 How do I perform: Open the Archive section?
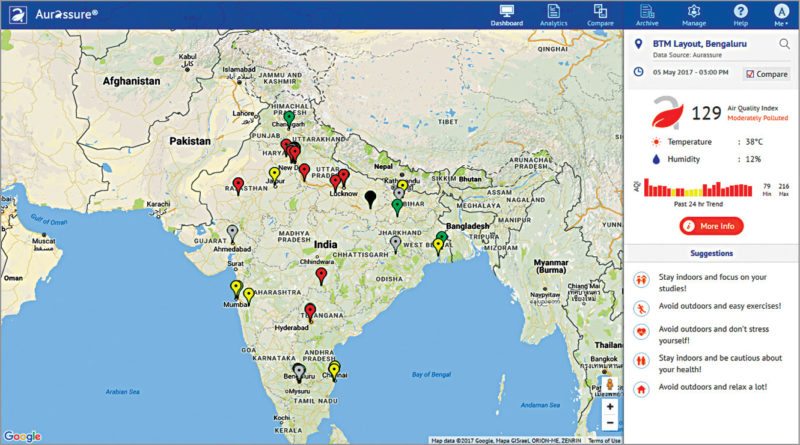coord(647,14)
